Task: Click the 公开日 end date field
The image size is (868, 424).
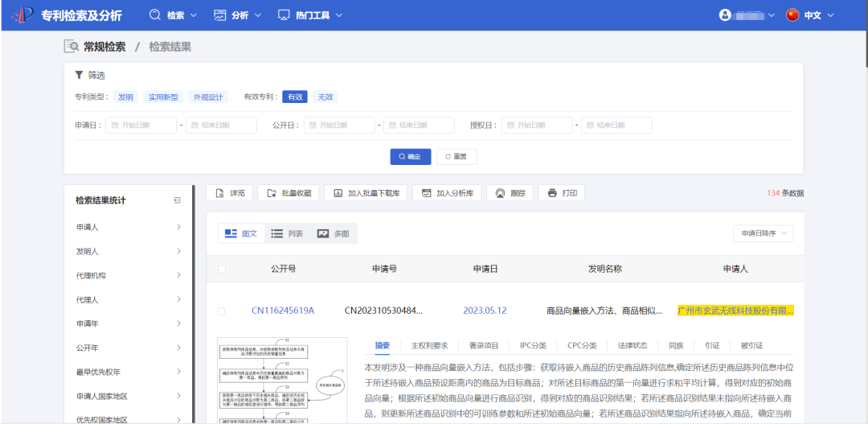Action: (419, 126)
